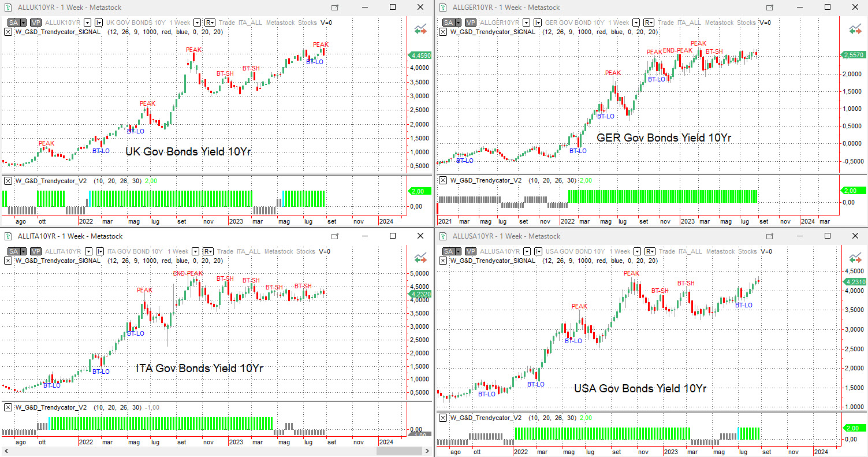Click the chart icon in the ALLGER10YR title bar
The width and height of the screenshot is (868, 457).
(443, 8)
